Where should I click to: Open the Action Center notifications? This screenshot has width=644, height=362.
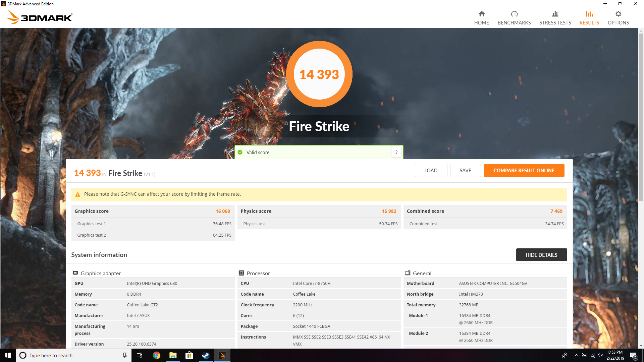click(634, 355)
